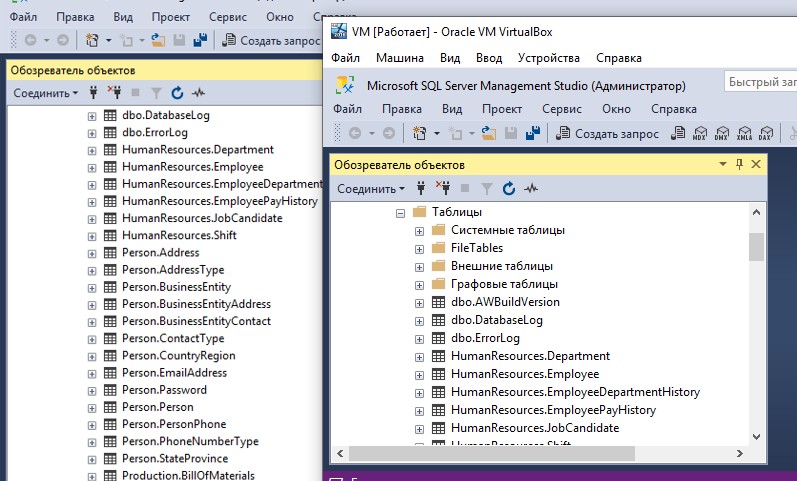Click Save All icon in VM SSMS toolbar
Viewport: 797px width, 481px height.
pos(533,133)
